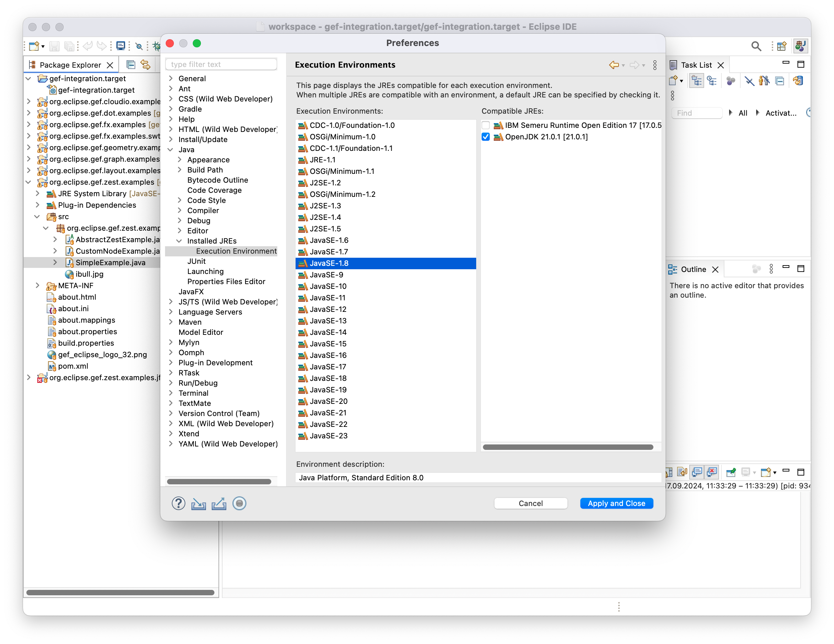Click the Oomph preference recorder icon
The width and height of the screenshot is (834, 644).
coord(239,503)
